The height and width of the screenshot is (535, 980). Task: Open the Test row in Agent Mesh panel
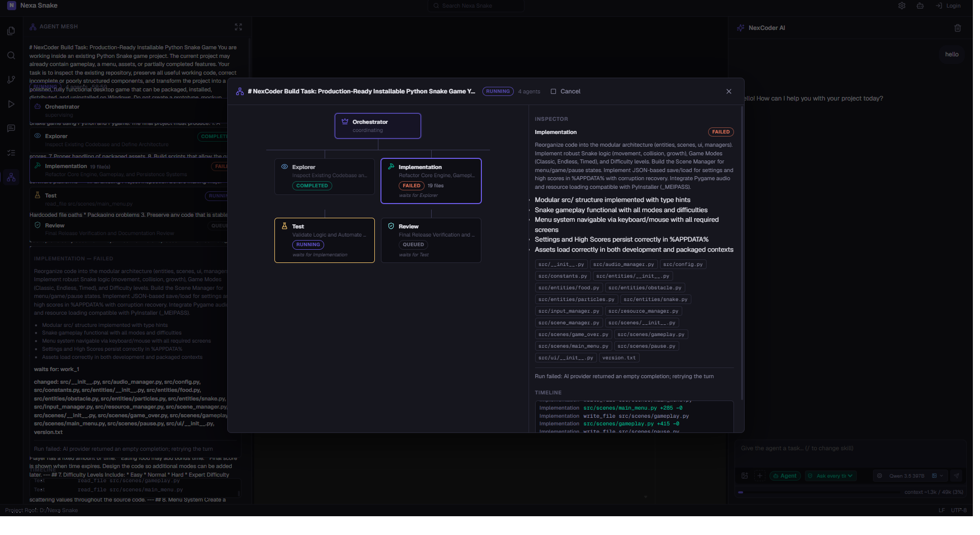pos(129,199)
